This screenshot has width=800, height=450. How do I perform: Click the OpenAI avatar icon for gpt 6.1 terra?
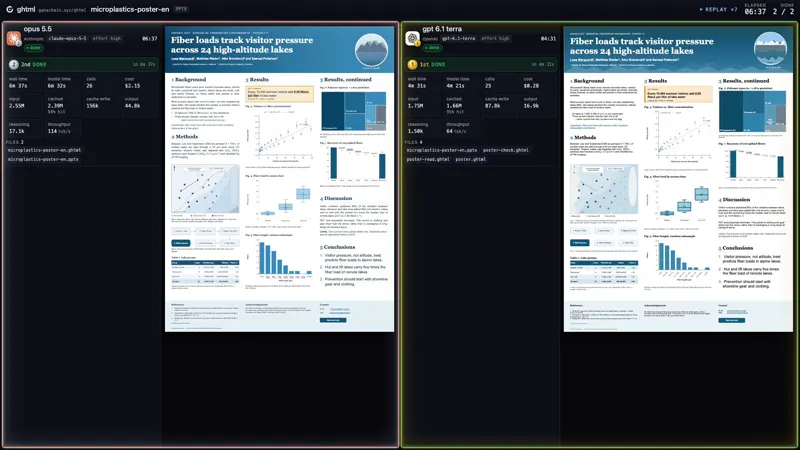point(412,38)
